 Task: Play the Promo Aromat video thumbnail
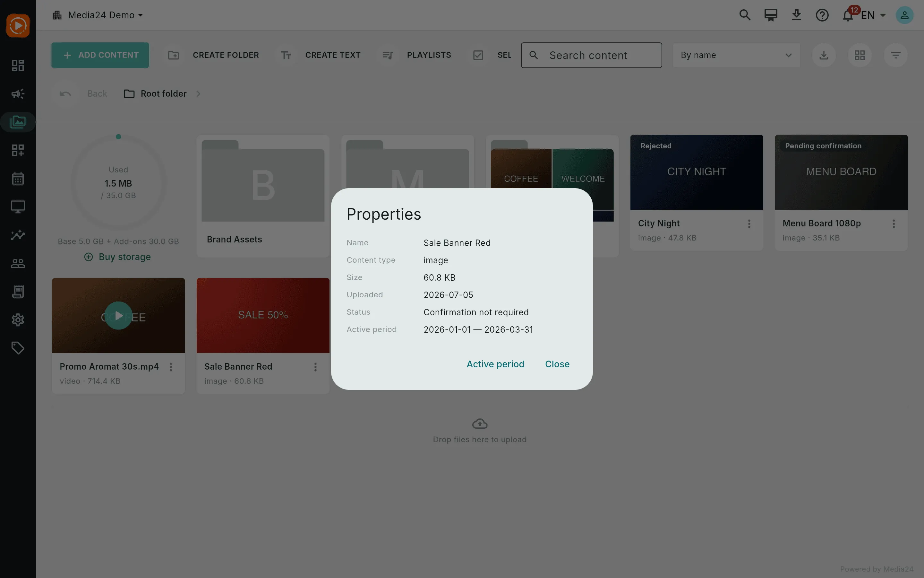tap(118, 315)
